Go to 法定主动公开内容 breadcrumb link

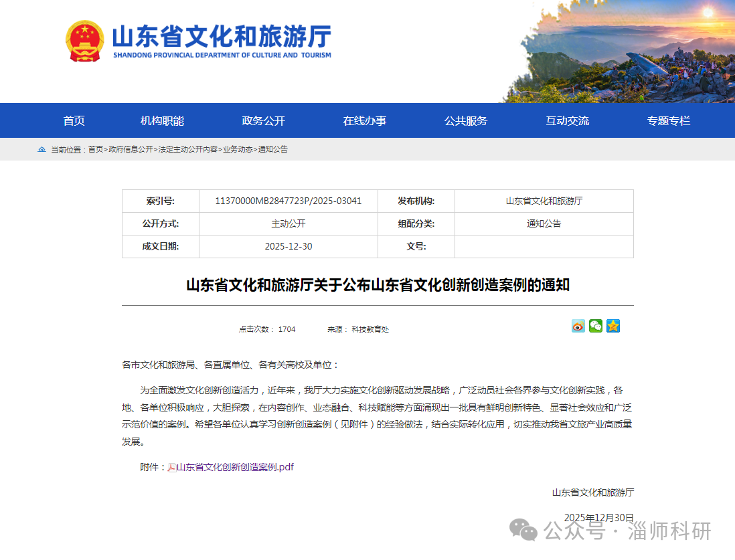(188, 150)
